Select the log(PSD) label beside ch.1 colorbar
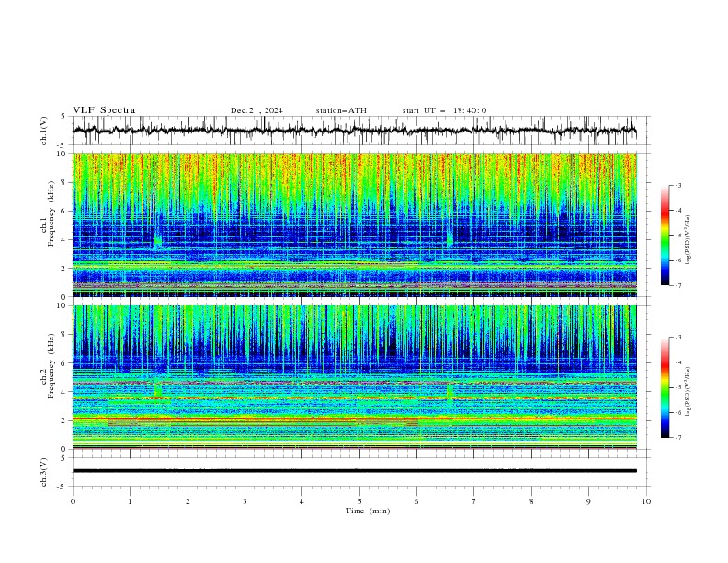The image size is (728, 563). (x=688, y=240)
